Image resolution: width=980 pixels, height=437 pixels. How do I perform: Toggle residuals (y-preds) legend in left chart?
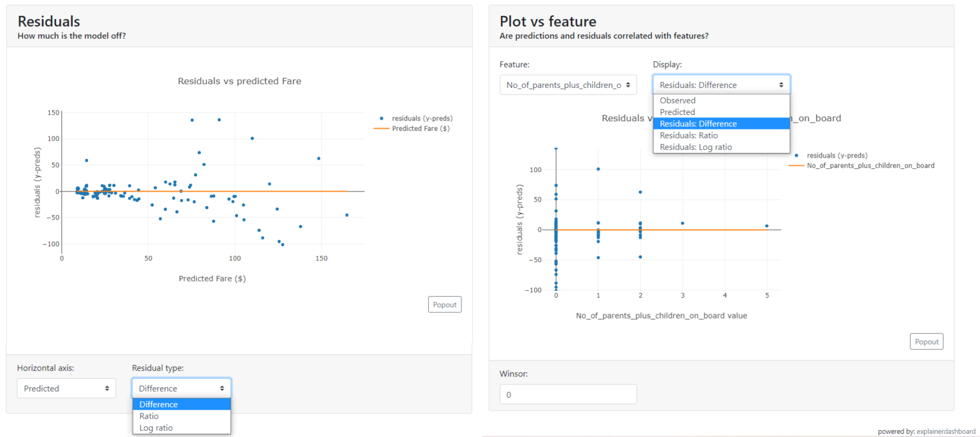[421, 118]
